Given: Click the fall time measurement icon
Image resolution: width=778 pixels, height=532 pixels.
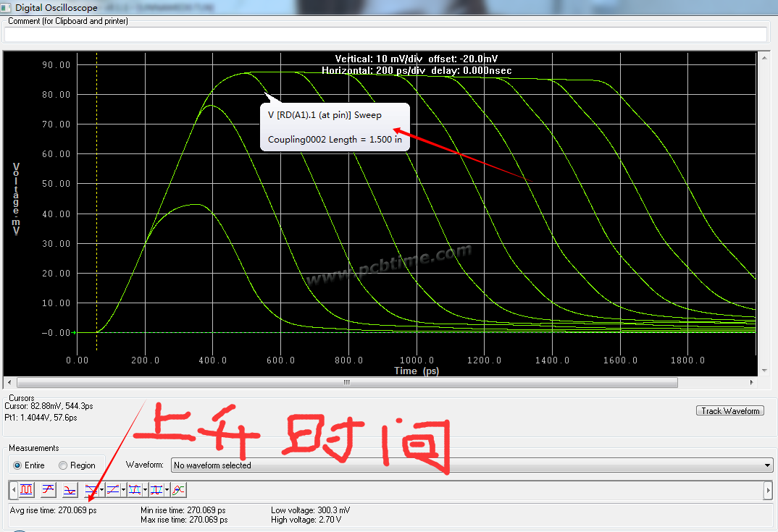Looking at the screenshot, I should pyautogui.click(x=91, y=490).
